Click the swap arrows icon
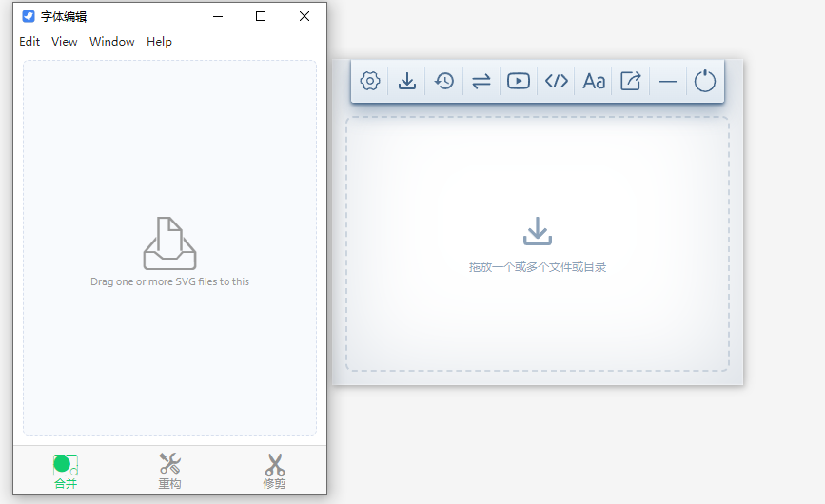This screenshot has width=825, height=504. click(481, 81)
